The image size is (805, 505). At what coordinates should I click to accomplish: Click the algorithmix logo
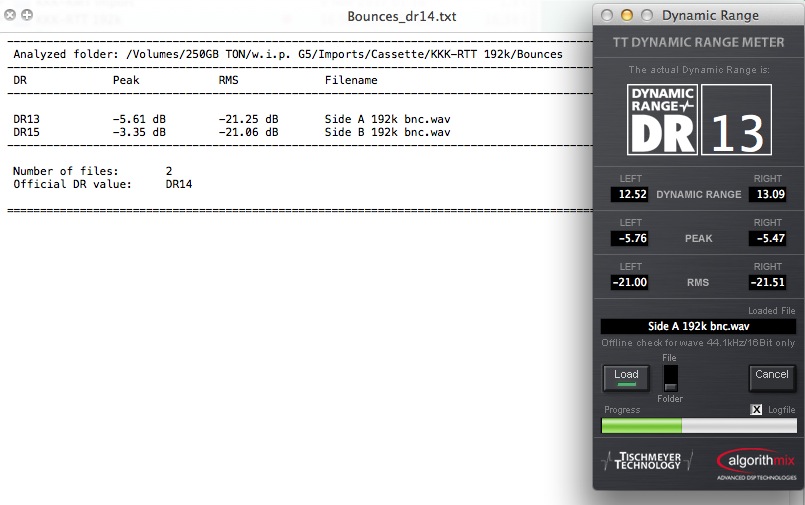pos(756,464)
